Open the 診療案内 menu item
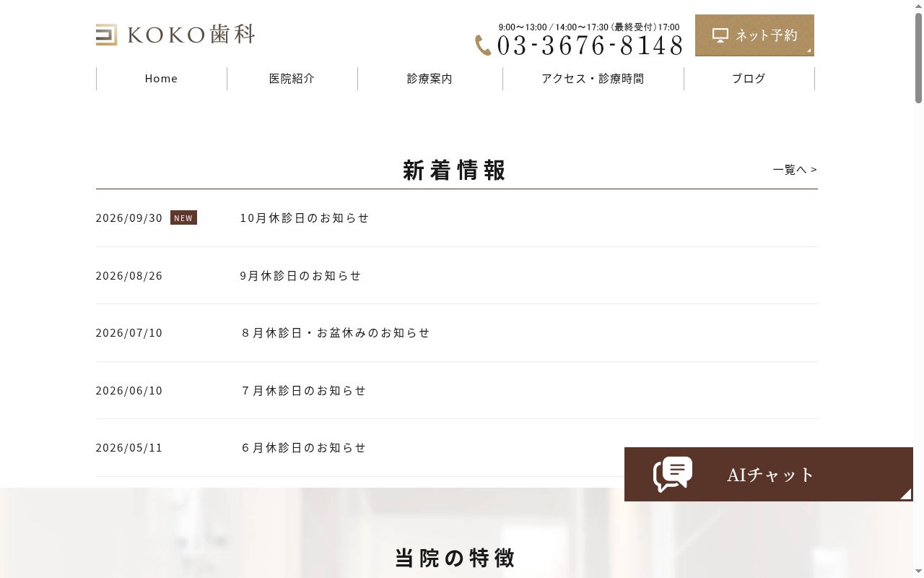The image size is (924, 578). (430, 79)
